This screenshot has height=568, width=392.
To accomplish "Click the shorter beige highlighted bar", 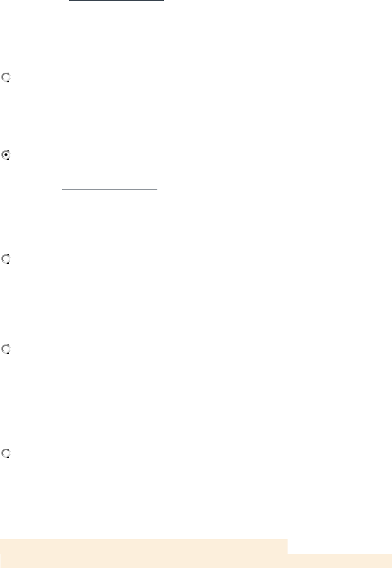I will point(144,546).
